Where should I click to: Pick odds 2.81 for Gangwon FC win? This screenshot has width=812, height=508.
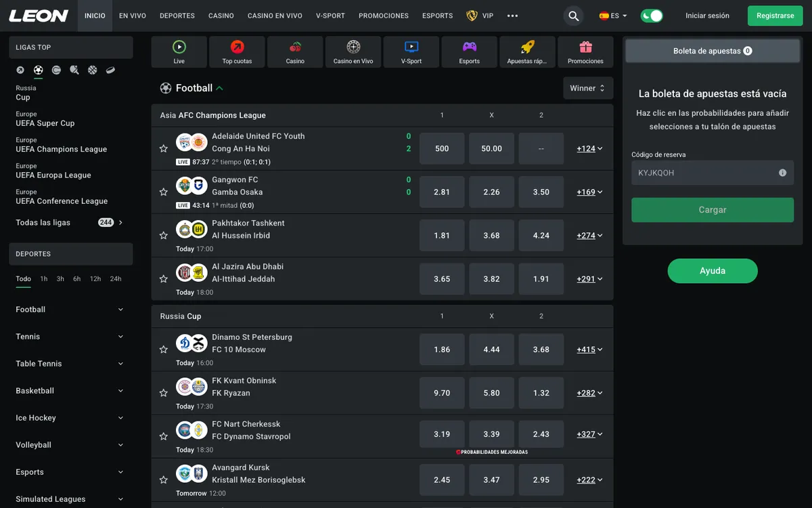442,192
